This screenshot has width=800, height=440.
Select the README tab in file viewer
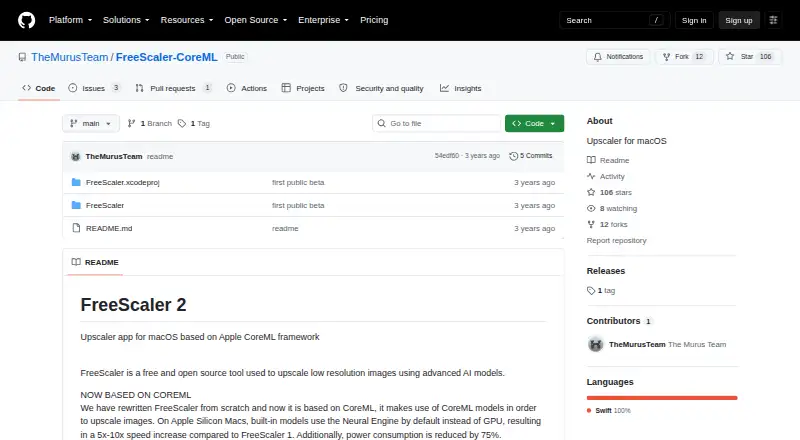(95, 262)
